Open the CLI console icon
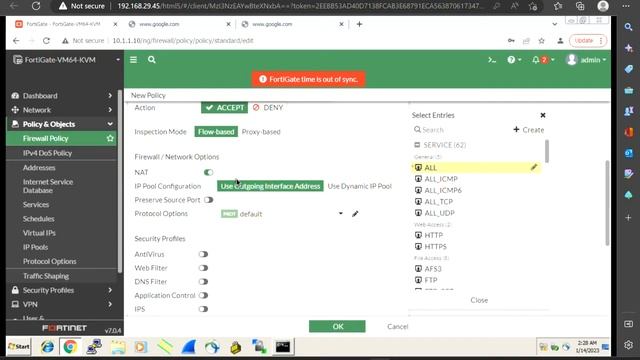 pos(492,60)
